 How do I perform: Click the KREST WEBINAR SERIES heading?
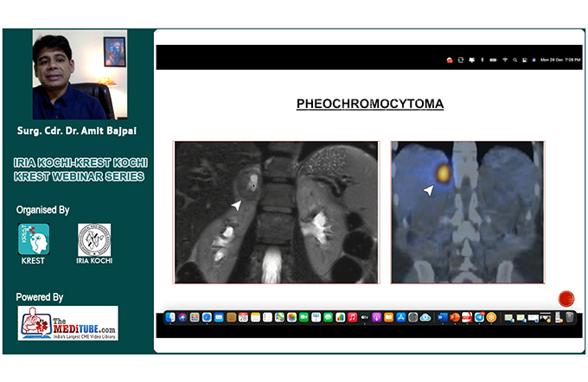[x=80, y=176]
